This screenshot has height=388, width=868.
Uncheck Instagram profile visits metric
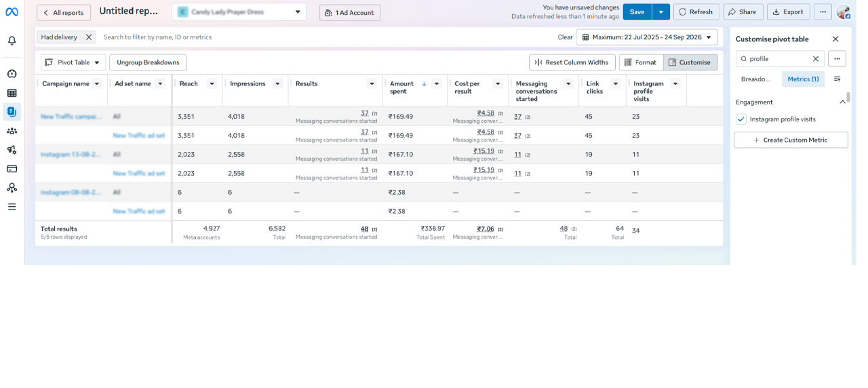741,119
